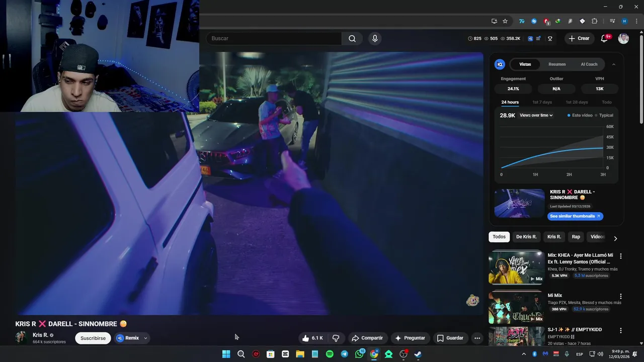Viewport: 644px width, 362px height.
Task: Click Kris R. channel avatar
Action: [x=21, y=338]
